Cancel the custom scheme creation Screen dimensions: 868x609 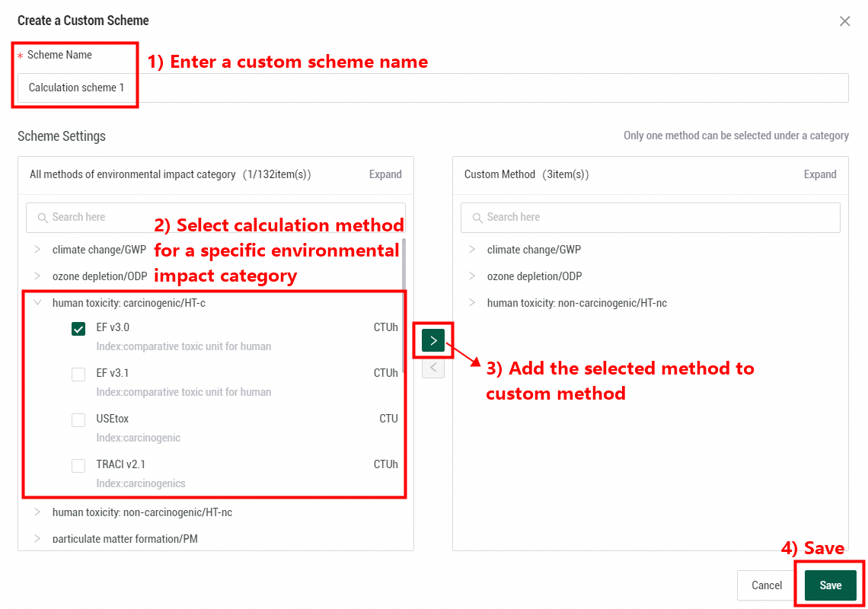[767, 585]
